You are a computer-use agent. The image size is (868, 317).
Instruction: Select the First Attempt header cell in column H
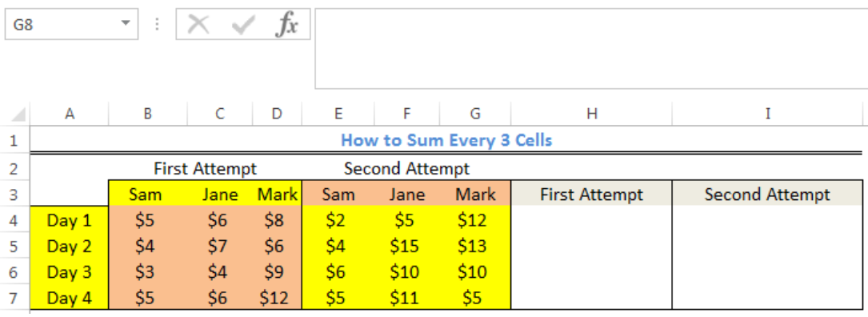(592, 194)
